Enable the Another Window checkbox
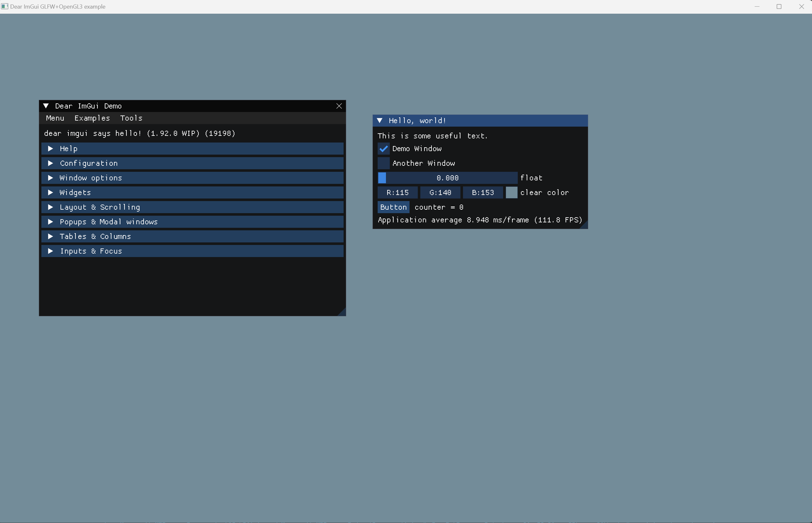Image resolution: width=812 pixels, height=523 pixels. tap(383, 163)
